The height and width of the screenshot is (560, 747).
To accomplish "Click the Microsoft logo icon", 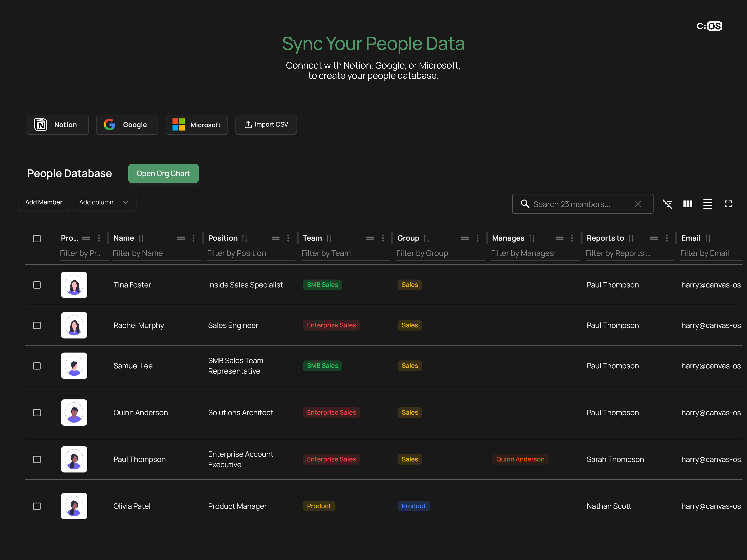I will point(179,125).
